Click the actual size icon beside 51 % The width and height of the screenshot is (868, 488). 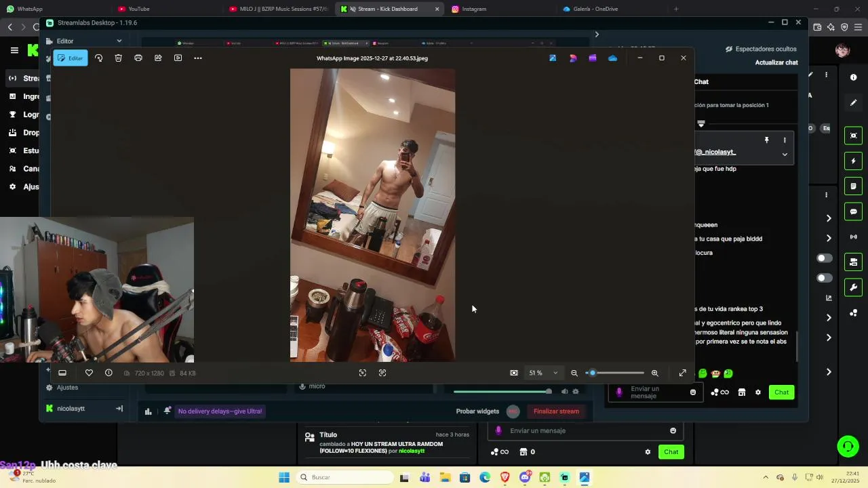click(x=514, y=373)
